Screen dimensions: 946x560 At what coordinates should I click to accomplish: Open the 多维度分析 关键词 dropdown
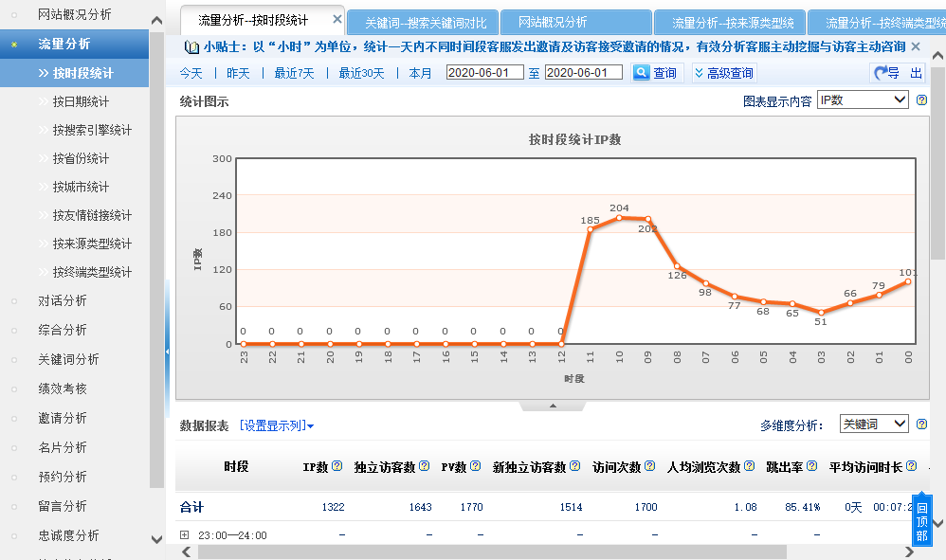coord(874,425)
